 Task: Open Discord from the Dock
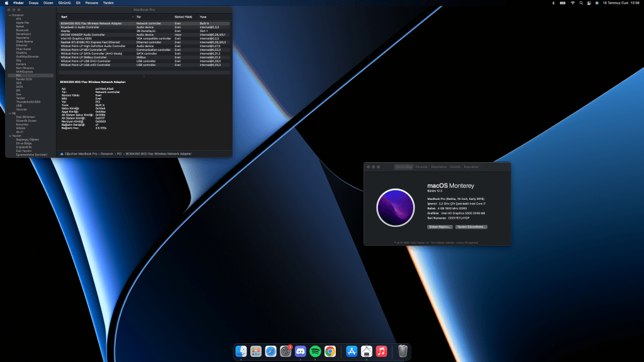(300, 351)
